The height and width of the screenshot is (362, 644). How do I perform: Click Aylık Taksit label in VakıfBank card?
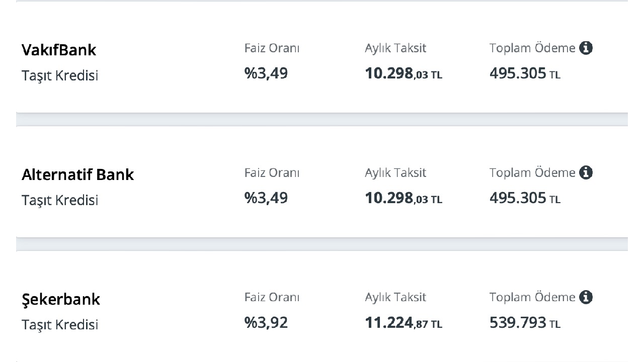[x=395, y=49]
